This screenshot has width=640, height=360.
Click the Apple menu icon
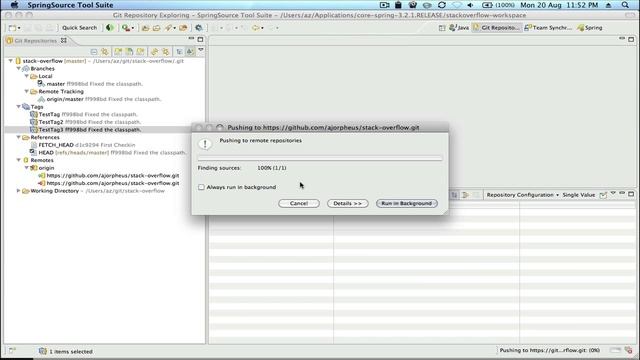14,5
